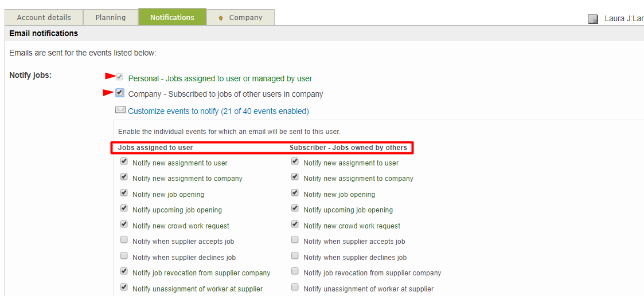Viewport: 644px width, 296px height.
Task: Enable subscriber Notify when supplier declines job
Action: click(295, 256)
